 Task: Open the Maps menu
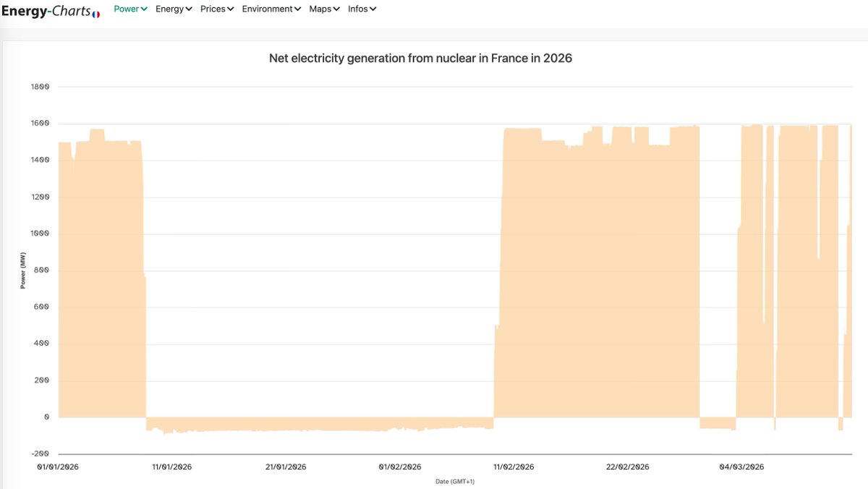[x=324, y=9]
